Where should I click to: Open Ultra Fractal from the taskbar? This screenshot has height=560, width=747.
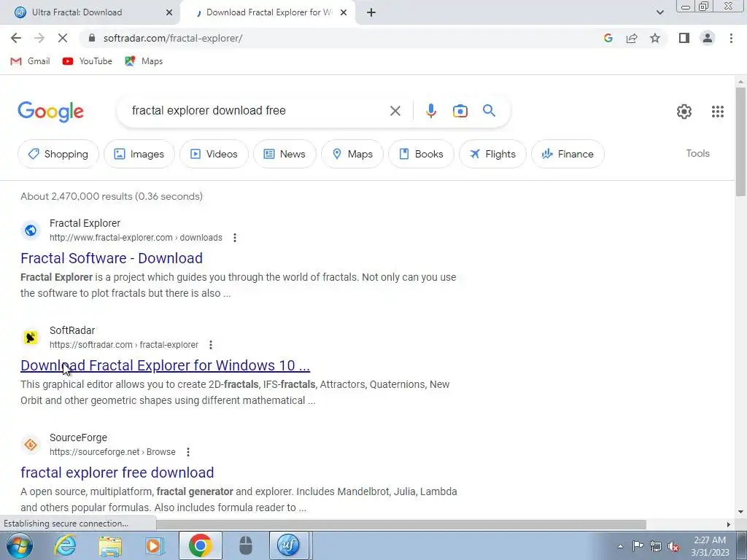[289, 545]
